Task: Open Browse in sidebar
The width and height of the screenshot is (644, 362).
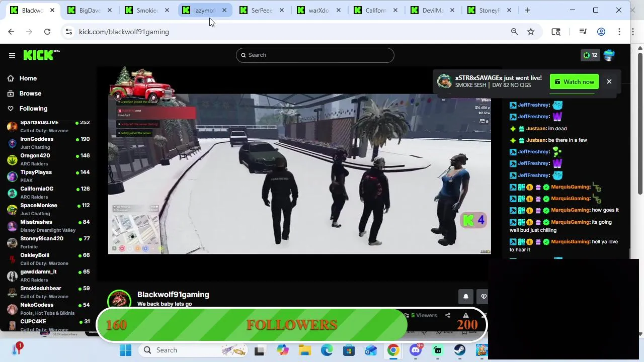Action: [x=30, y=94]
